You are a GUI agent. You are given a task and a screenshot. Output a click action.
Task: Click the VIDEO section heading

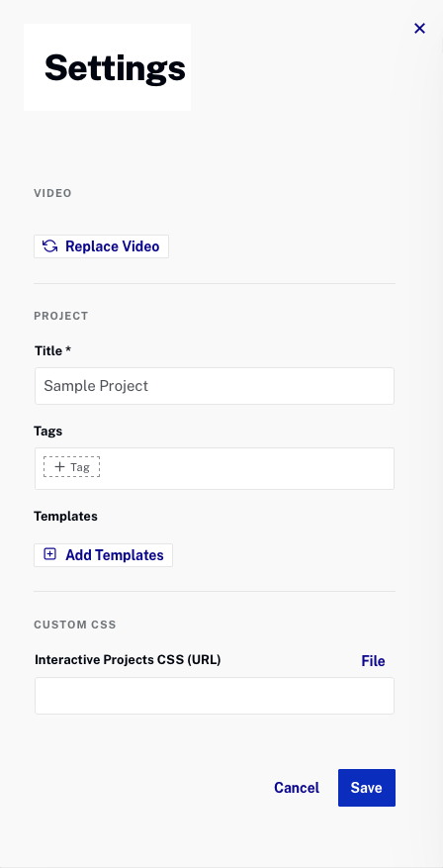(53, 193)
